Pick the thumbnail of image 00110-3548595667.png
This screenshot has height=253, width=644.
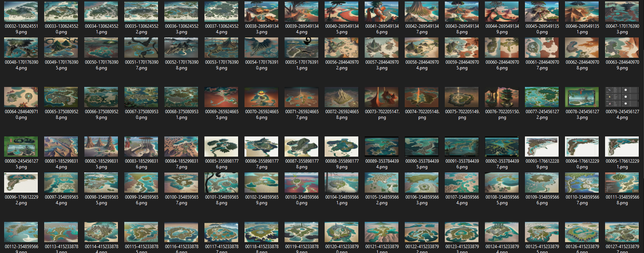pyautogui.click(x=582, y=182)
